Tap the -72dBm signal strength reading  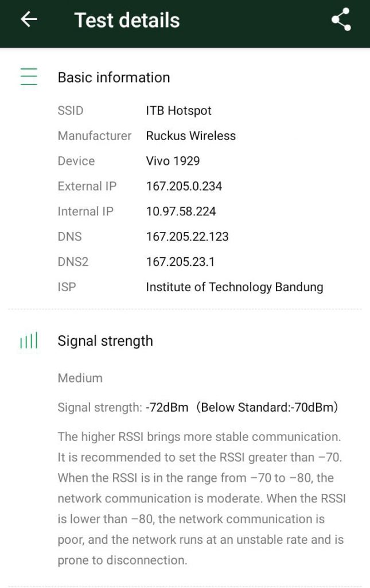(x=167, y=408)
